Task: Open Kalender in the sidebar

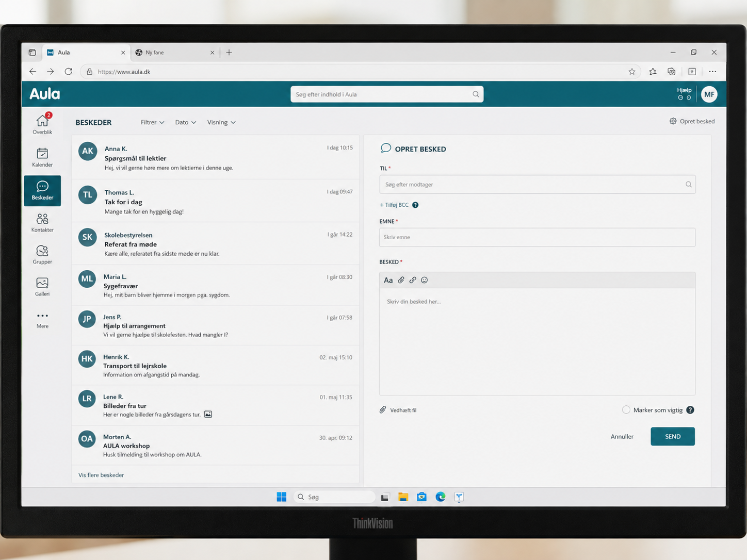Action: coord(42,157)
